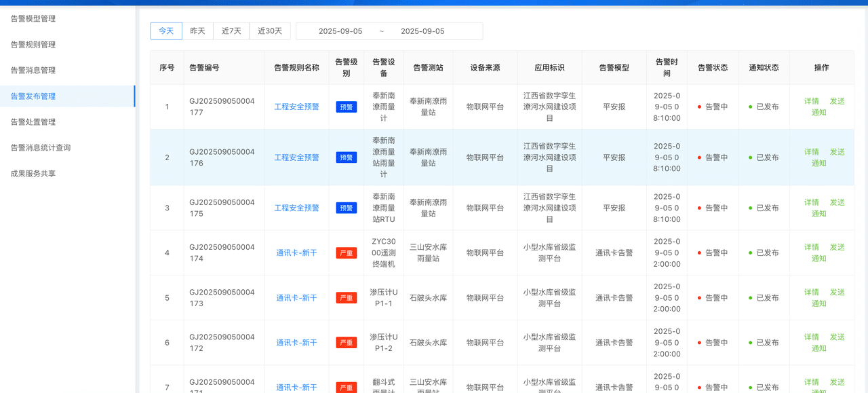This screenshot has width=868, height=393.
Task: Click 详情 for alarm GJ202509050004175
Action: pyautogui.click(x=812, y=202)
